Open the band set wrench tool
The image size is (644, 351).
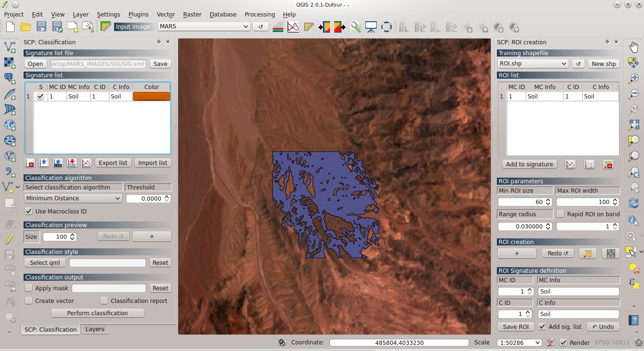[x=355, y=27]
